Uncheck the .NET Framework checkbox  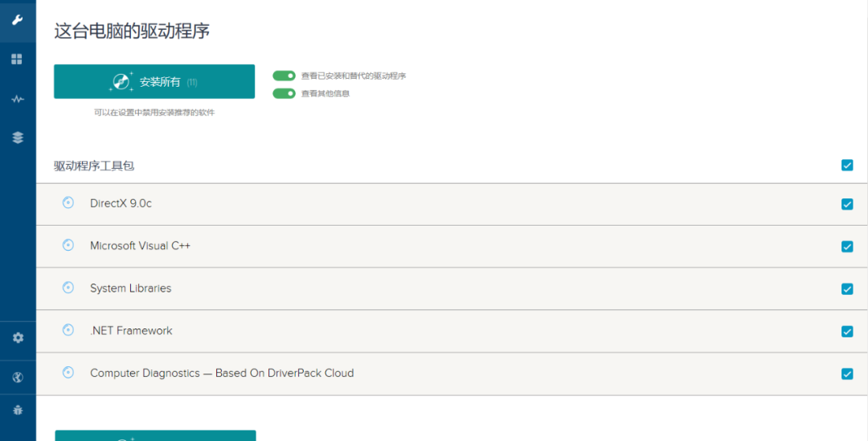coord(847,332)
